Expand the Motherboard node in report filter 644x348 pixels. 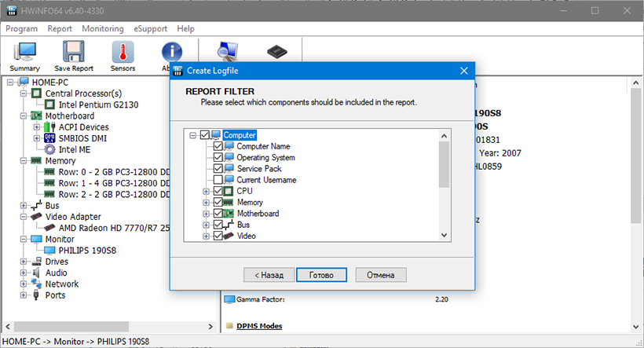[207, 213]
